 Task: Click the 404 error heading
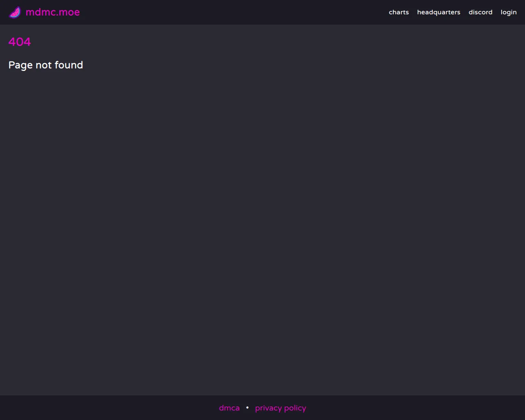20,42
